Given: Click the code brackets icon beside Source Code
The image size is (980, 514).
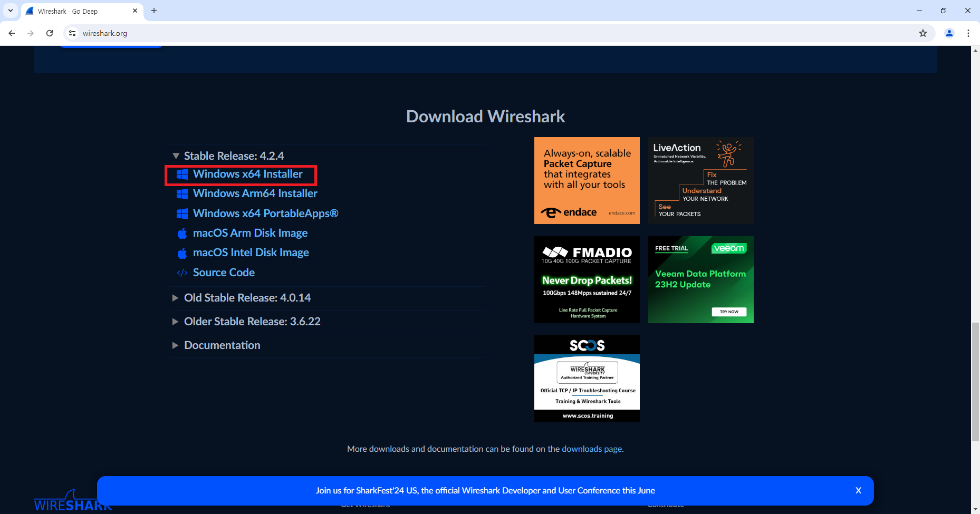Looking at the screenshot, I should 182,273.
